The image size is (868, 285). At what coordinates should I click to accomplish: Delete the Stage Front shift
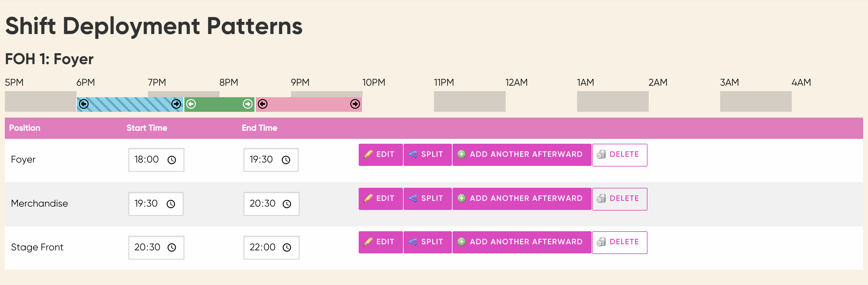(619, 242)
